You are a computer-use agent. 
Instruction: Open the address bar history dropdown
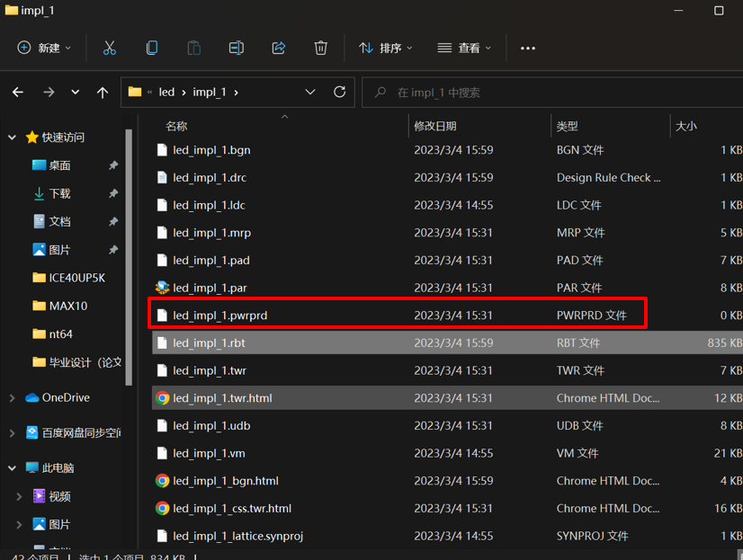point(310,92)
